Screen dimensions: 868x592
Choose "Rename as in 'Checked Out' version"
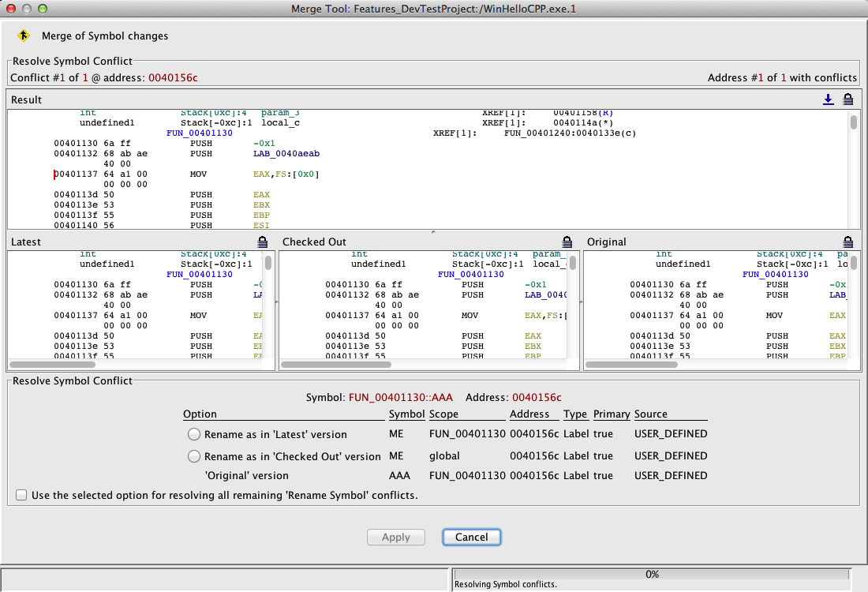(x=194, y=456)
